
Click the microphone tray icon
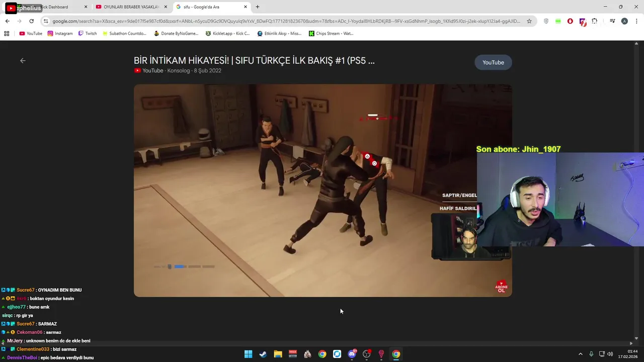tap(591, 354)
